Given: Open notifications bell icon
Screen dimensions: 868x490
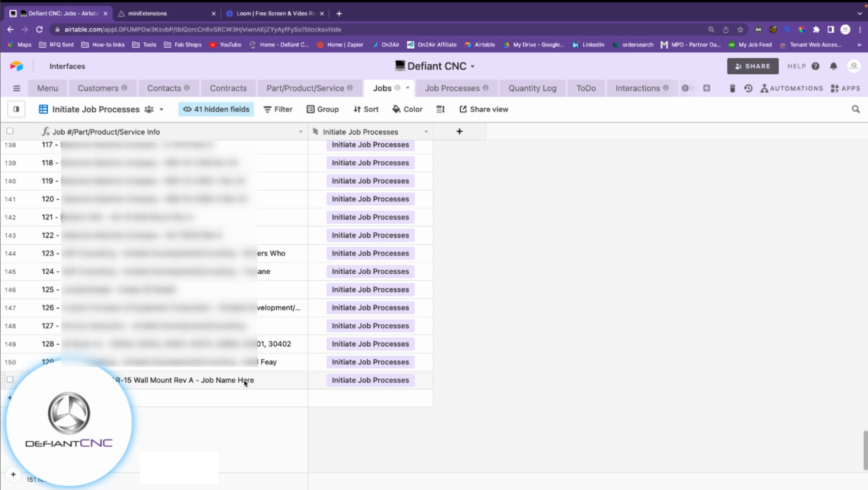Looking at the screenshot, I should [834, 66].
